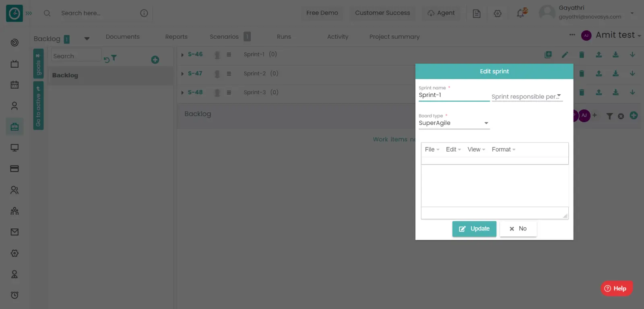644x309 pixels.
Task: Click the reset filter undo icon
Action: click(x=107, y=60)
